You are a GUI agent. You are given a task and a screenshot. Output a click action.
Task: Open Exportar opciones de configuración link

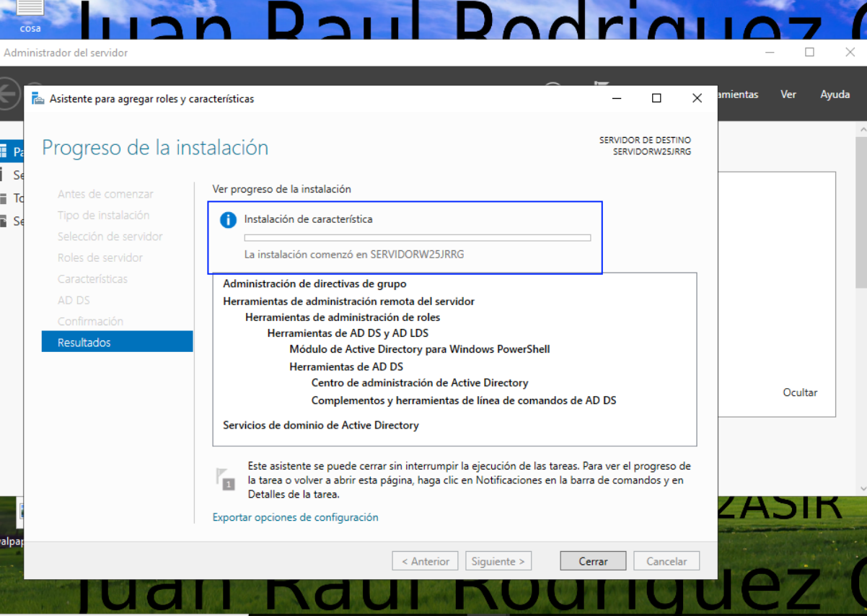click(x=295, y=517)
